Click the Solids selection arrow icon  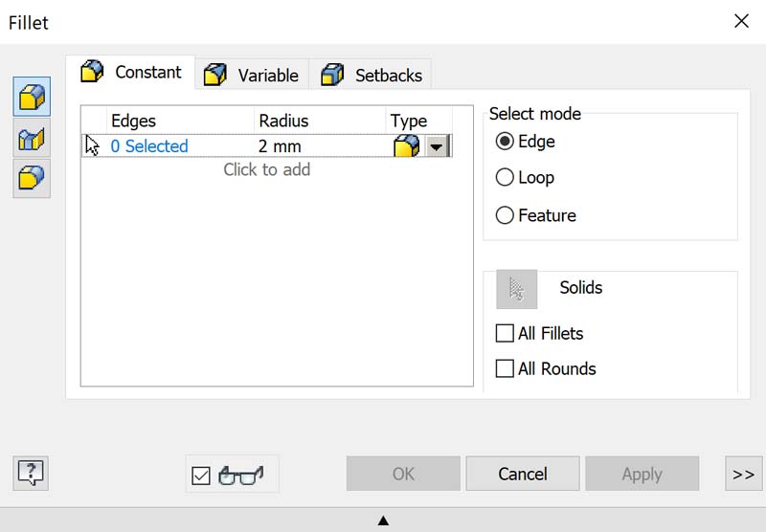point(517,289)
